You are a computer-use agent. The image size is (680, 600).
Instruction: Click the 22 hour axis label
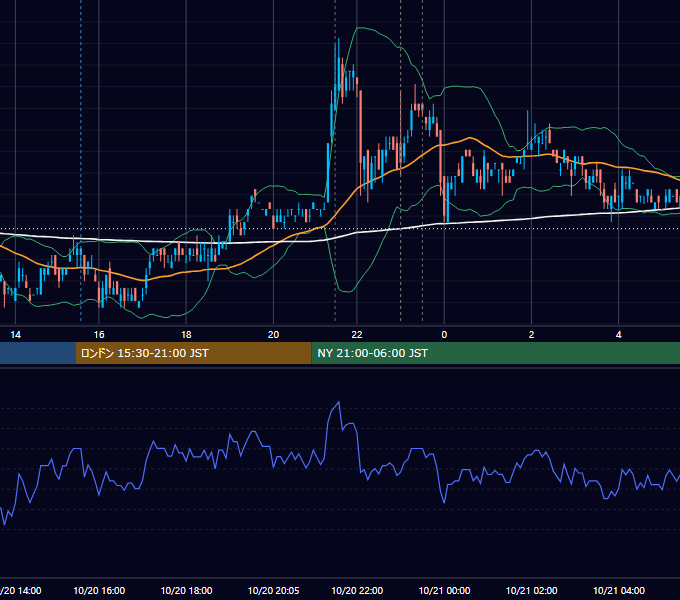tap(356, 335)
